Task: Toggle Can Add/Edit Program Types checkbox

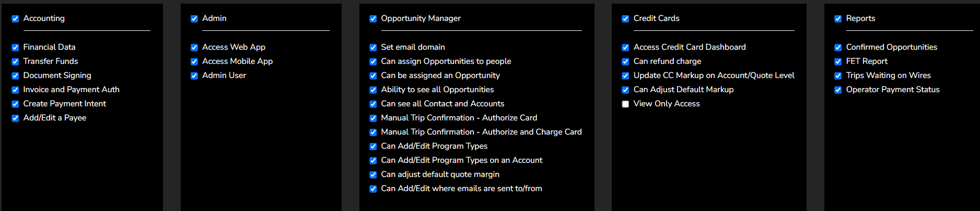Action: coord(373,147)
